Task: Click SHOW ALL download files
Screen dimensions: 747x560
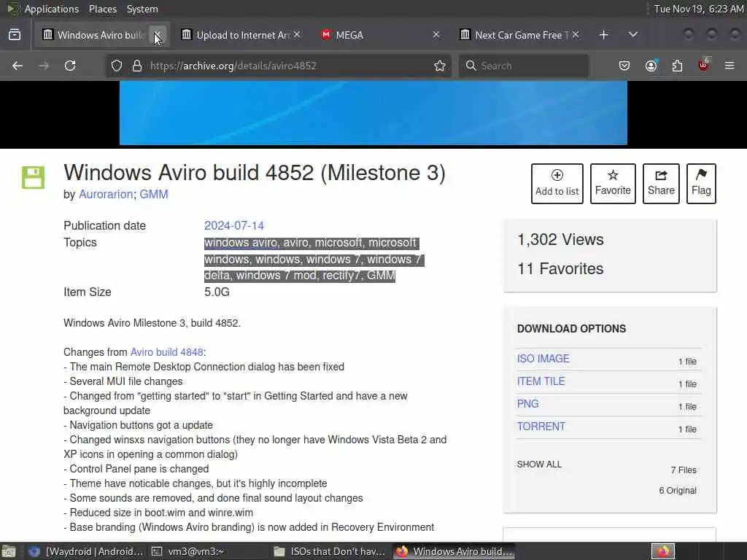Action: pos(539,464)
